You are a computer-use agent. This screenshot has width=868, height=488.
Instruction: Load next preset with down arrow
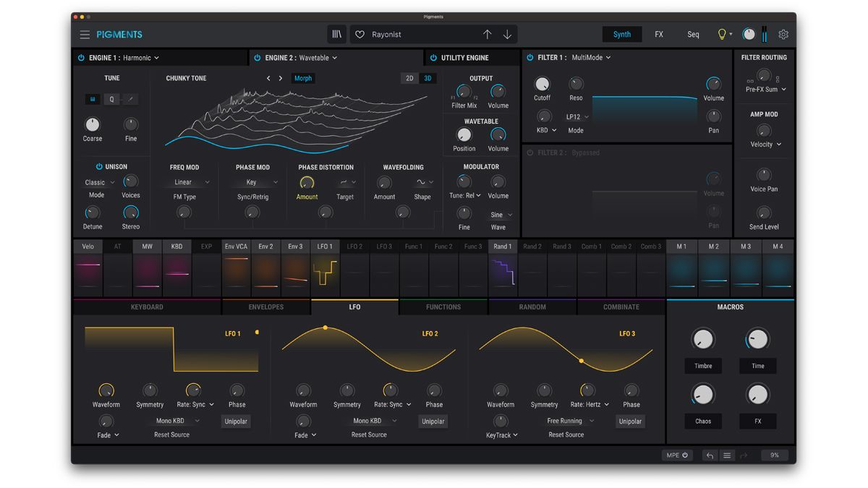[507, 35]
